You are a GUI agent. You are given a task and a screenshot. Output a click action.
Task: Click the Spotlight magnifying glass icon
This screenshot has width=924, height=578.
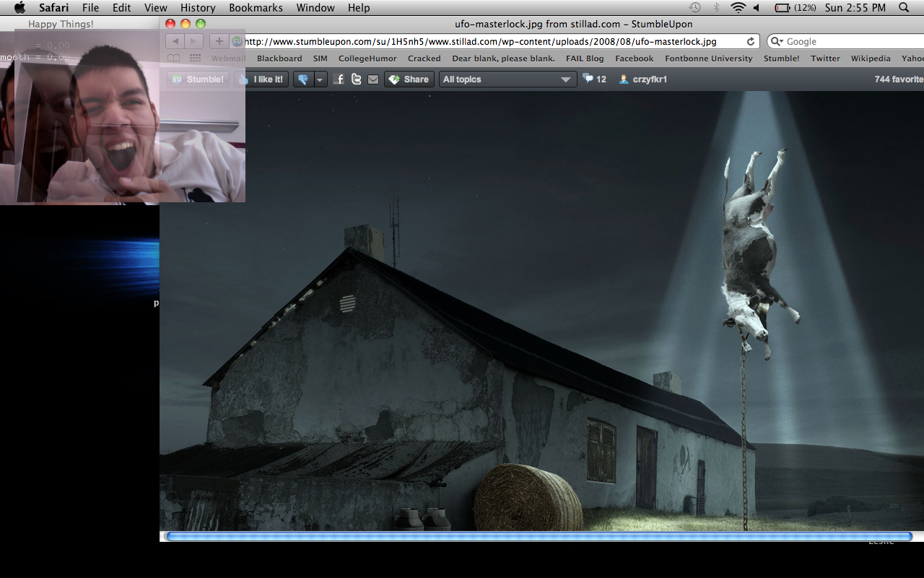point(904,8)
